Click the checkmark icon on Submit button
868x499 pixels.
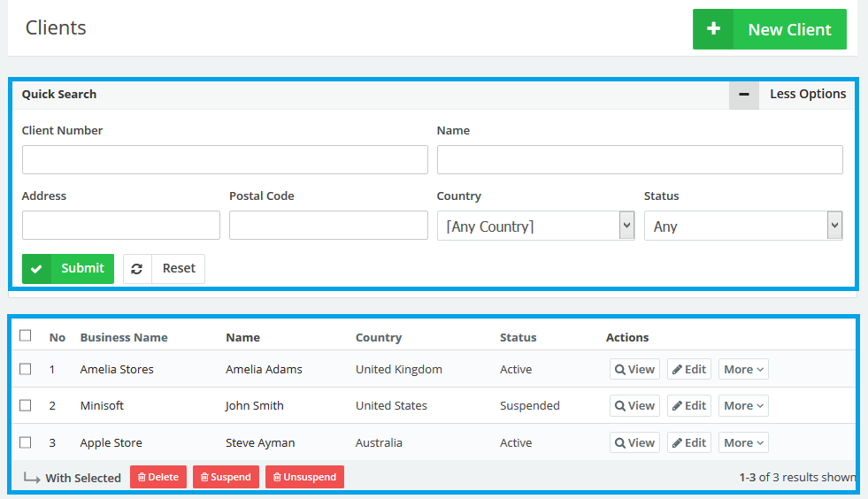click(37, 269)
